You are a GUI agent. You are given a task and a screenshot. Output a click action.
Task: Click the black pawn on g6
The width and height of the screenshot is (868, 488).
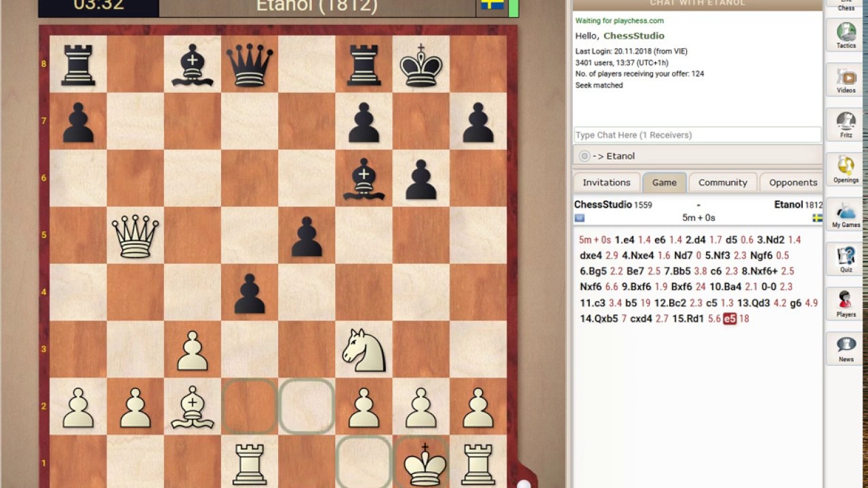click(x=421, y=178)
